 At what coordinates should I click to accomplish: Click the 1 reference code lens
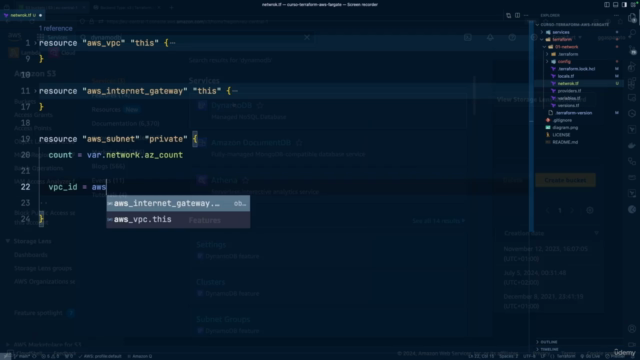point(56,28)
